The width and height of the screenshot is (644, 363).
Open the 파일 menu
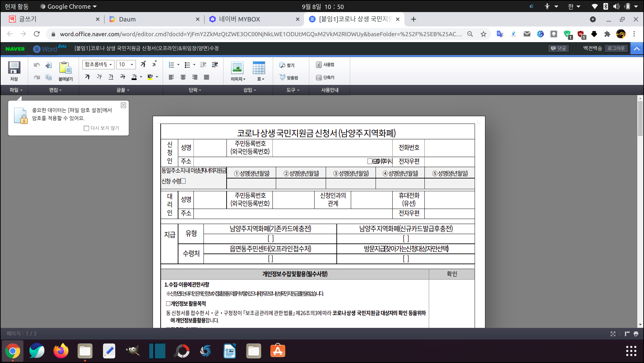point(15,90)
